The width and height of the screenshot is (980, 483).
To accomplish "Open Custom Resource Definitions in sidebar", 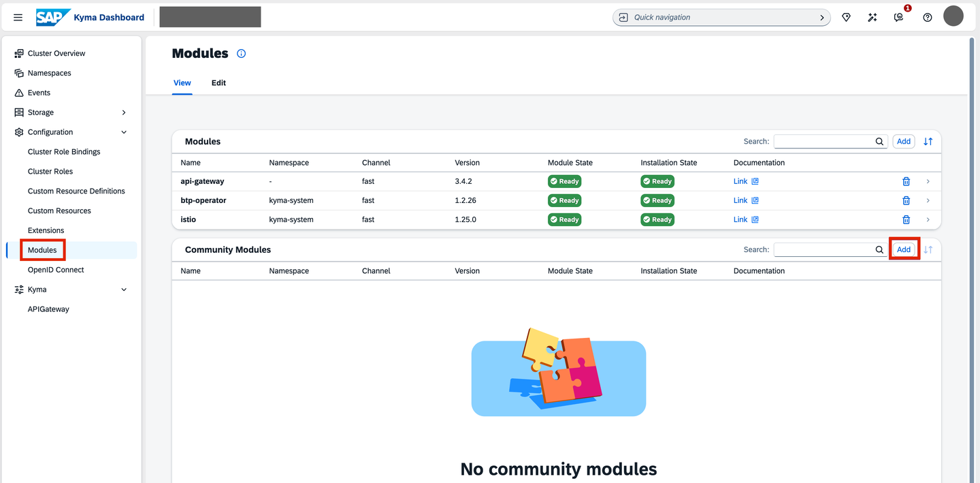I will pyautogui.click(x=76, y=191).
